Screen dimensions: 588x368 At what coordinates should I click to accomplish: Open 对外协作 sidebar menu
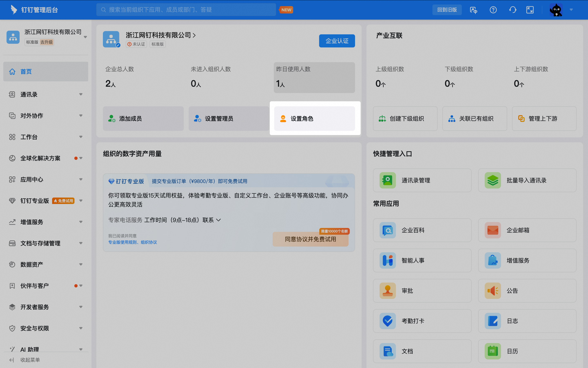(46, 116)
